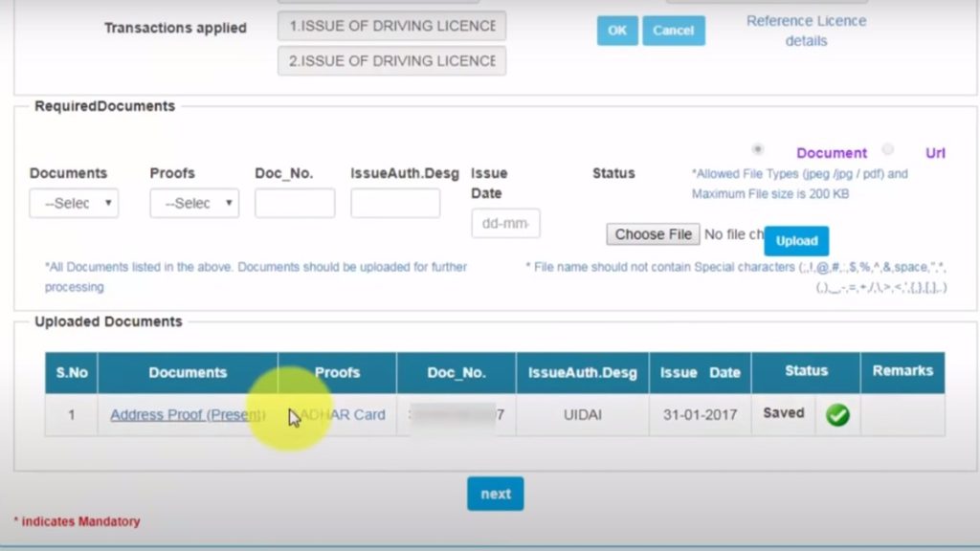Screen dimensions: 980x551
Task: Click the Doc_No input field
Action: [x=295, y=203]
